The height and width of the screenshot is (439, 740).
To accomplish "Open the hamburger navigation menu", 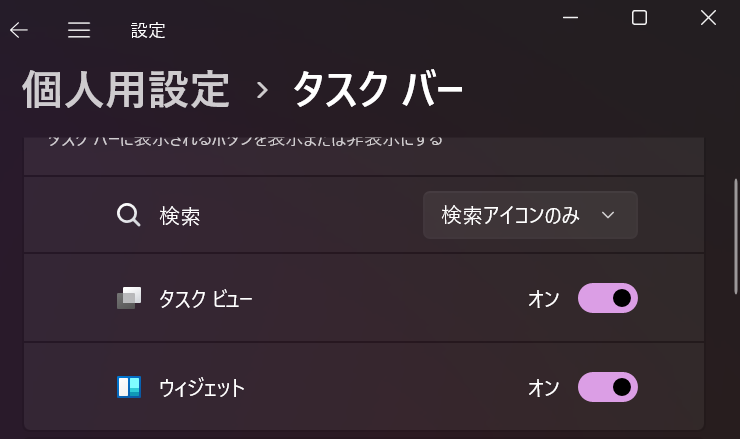I will 79,30.
